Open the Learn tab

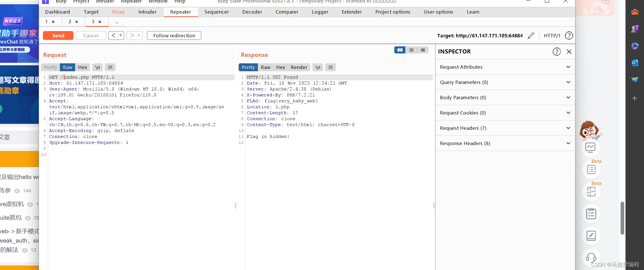pyautogui.click(x=473, y=12)
